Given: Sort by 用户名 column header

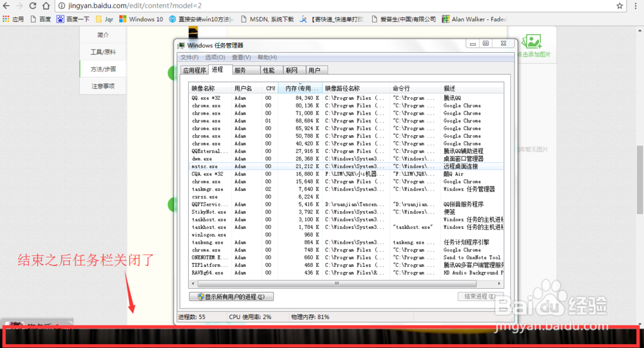Looking at the screenshot, I should [x=247, y=88].
